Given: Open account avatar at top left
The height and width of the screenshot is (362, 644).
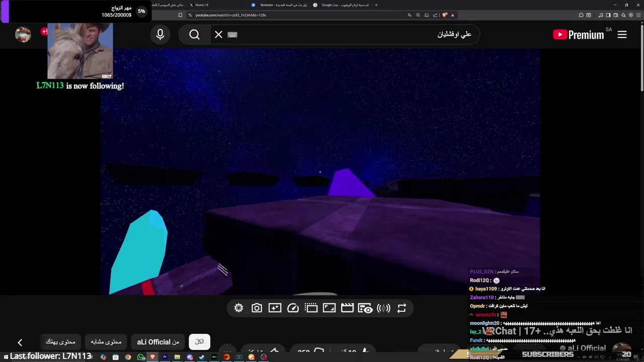Looking at the screenshot, I should pyautogui.click(x=23, y=35).
